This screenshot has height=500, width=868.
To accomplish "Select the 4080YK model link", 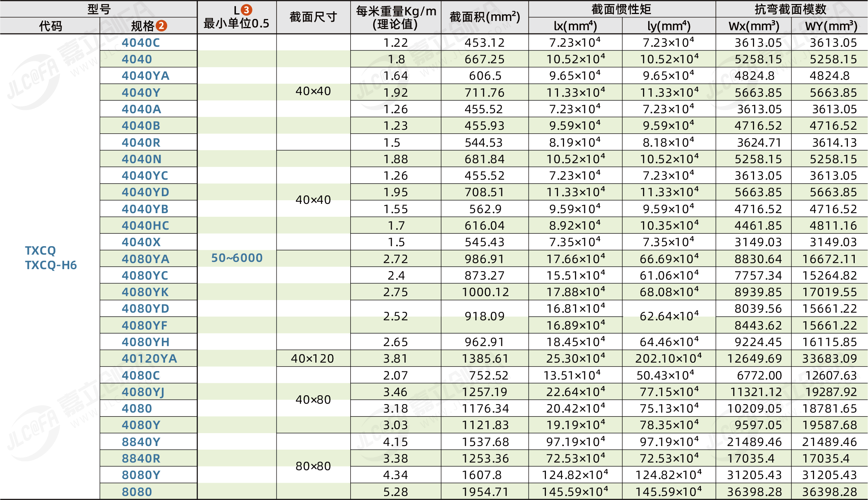I will coord(145,292).
